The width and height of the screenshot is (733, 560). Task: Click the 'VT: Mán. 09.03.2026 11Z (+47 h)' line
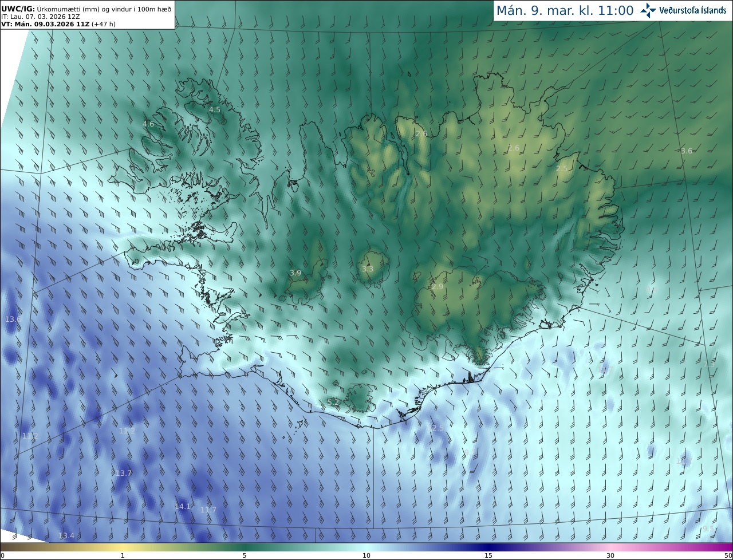tap(58, 24)
